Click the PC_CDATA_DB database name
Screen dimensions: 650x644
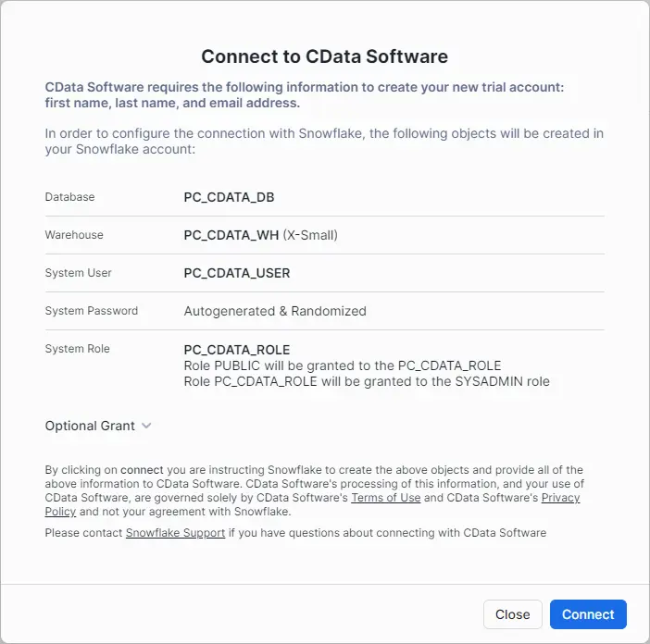[229, 197]
